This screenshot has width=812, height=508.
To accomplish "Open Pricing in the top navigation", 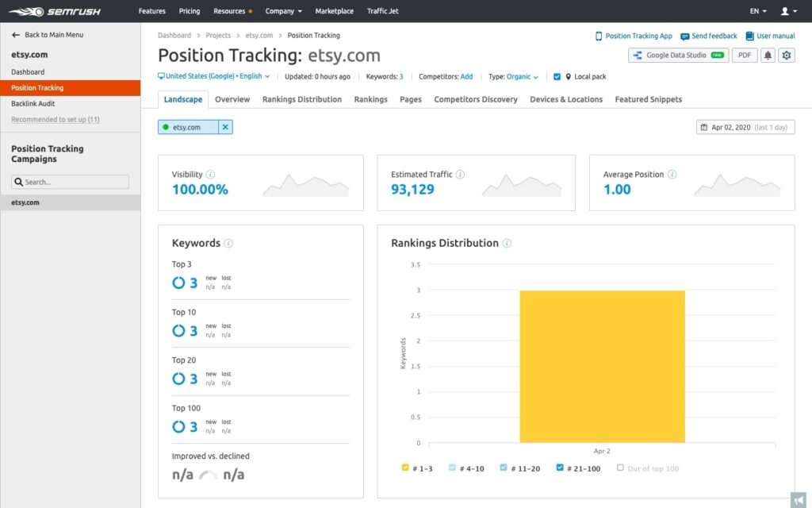I will (190, 11).
